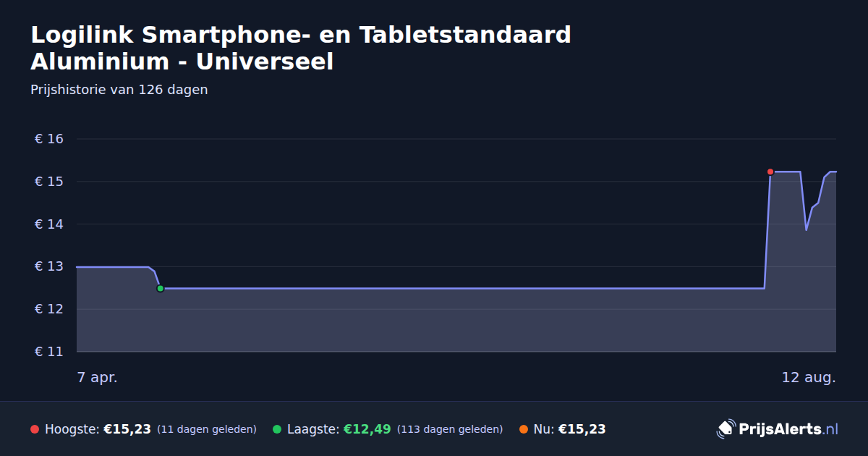
Task: Click the Prijshistorie van 126 dagen subtitle
Action: pos(119,90)
